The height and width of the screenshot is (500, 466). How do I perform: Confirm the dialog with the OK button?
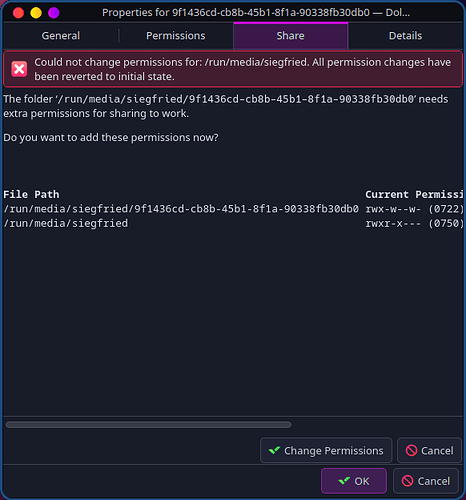(354, 481)
